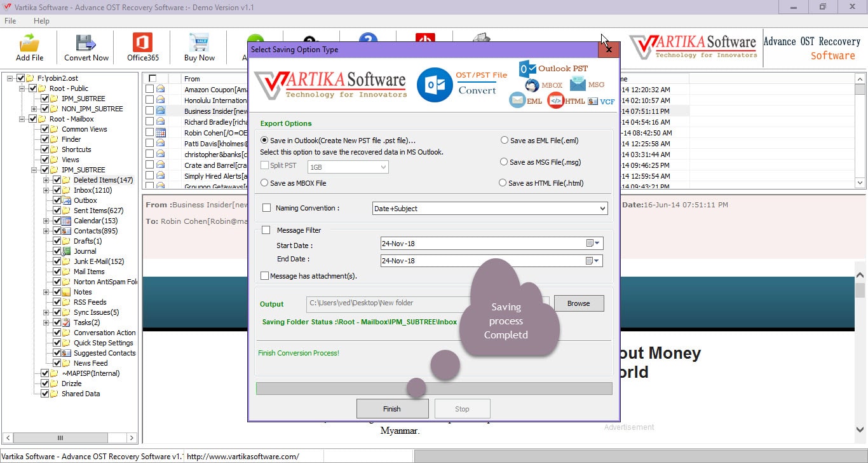
Task: Click the Robin Cohen row calendar icon
Action: [x=161, y=133]
